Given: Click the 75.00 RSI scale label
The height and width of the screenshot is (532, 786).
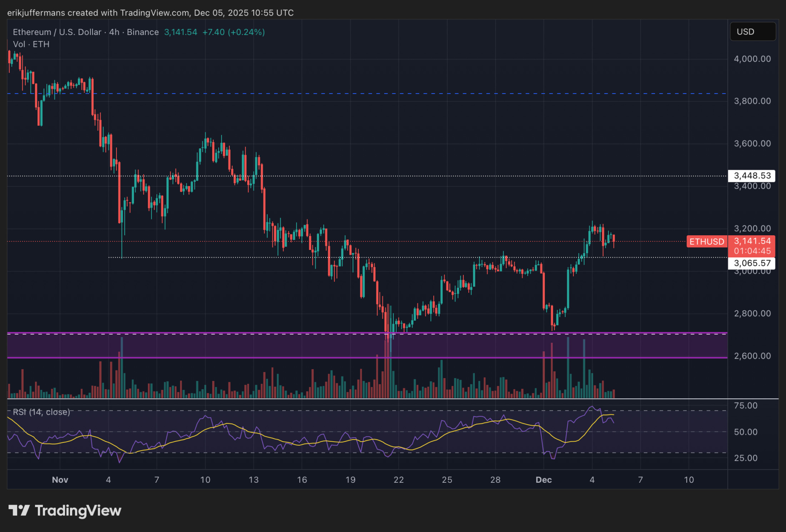Looking at the screenshot, I should click(x=745, y=405).
